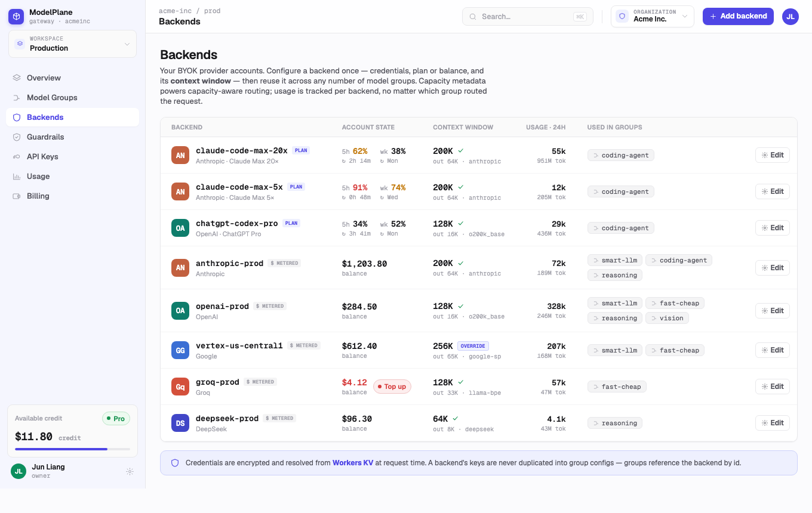Click the OA icon for chatgpt-codex-pro
Screen dimensions: 812x513
pos(180,228)
